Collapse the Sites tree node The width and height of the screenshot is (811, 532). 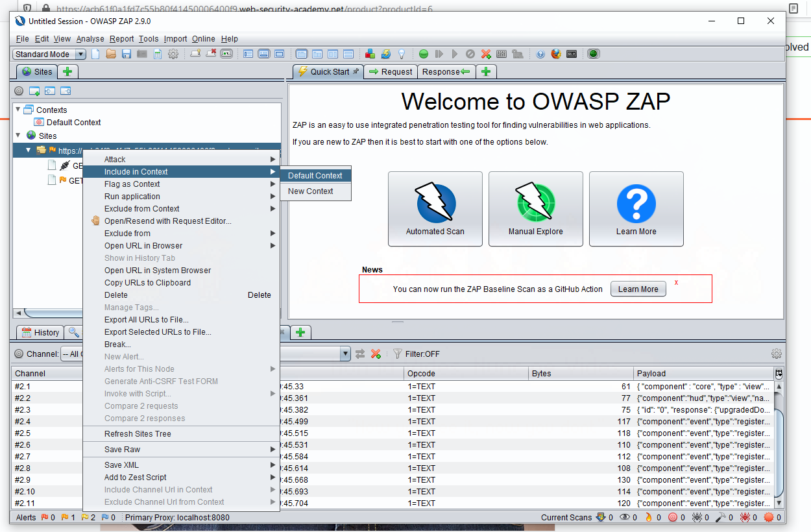pyautogui.click(x=18, y=136)
